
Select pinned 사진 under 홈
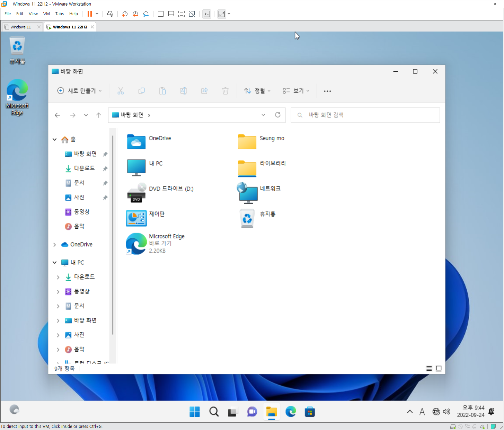coord(79,198)
